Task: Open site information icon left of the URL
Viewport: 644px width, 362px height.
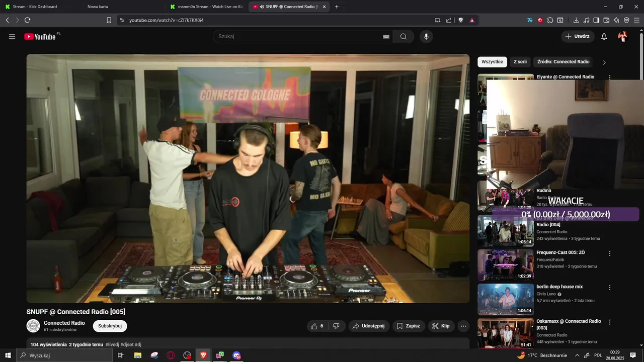Action: (x=121, y=20)
